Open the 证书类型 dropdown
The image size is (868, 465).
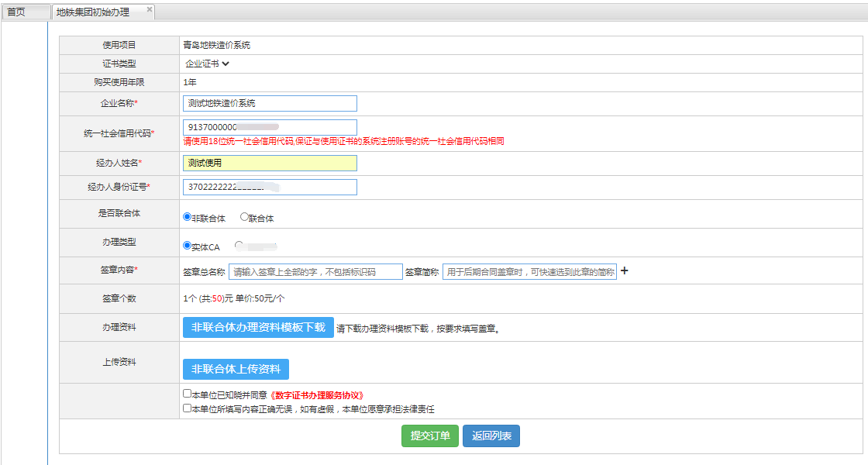(x=207, y=64)
